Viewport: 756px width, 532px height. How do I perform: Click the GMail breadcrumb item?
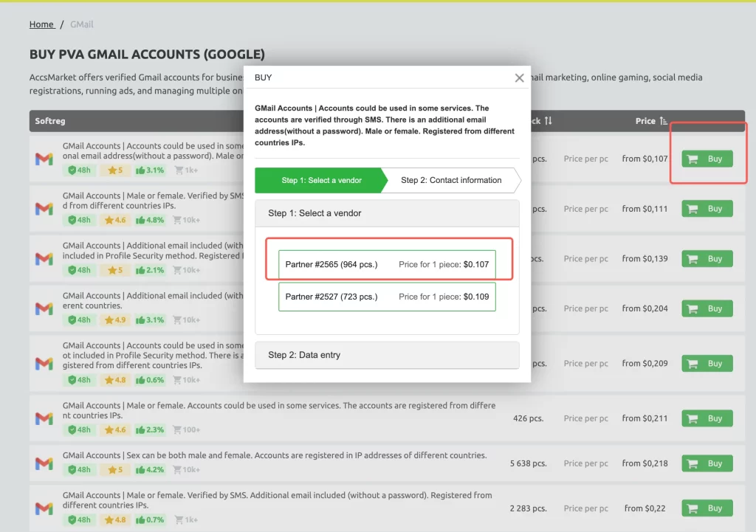coord(82,24)
